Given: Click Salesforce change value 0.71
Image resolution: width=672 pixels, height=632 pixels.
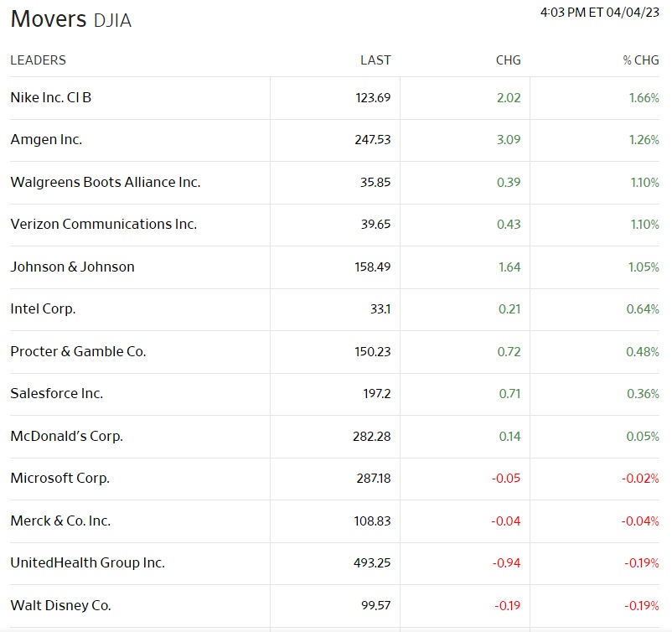Looking at the screenshot, I should pos(509,394).
